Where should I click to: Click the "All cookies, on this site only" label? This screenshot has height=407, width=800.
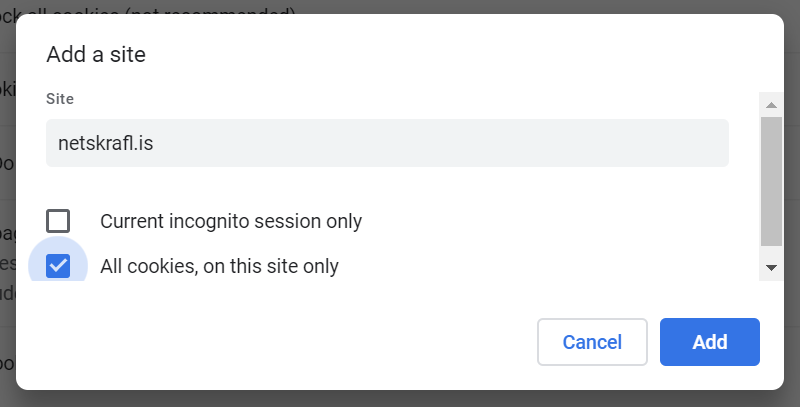(x=219, y=266)
